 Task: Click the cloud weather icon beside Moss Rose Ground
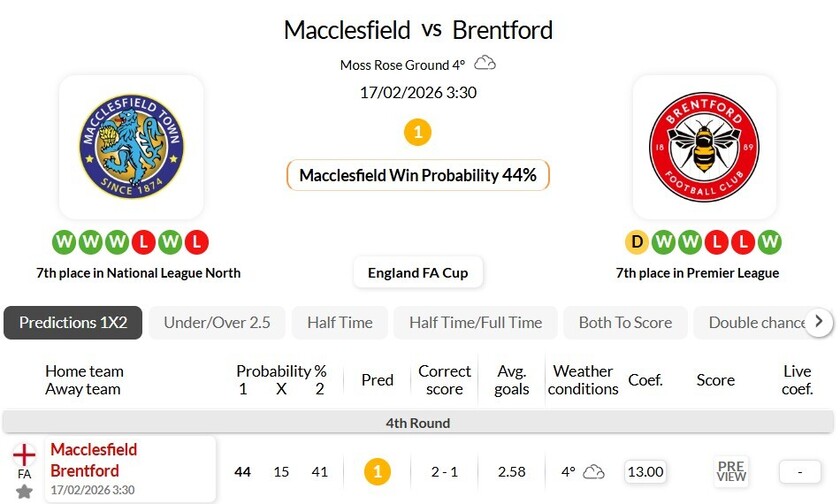tap(485, 64)
